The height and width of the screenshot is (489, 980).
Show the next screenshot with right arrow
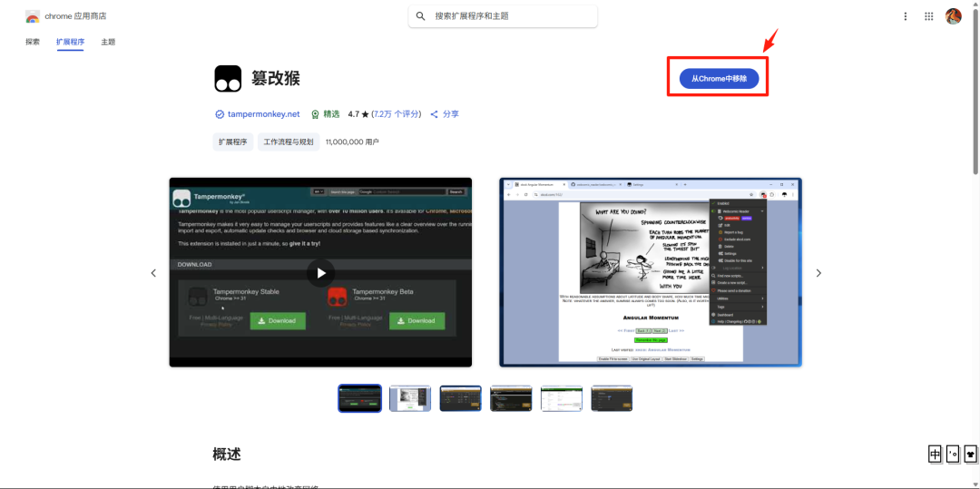point(818,273)
